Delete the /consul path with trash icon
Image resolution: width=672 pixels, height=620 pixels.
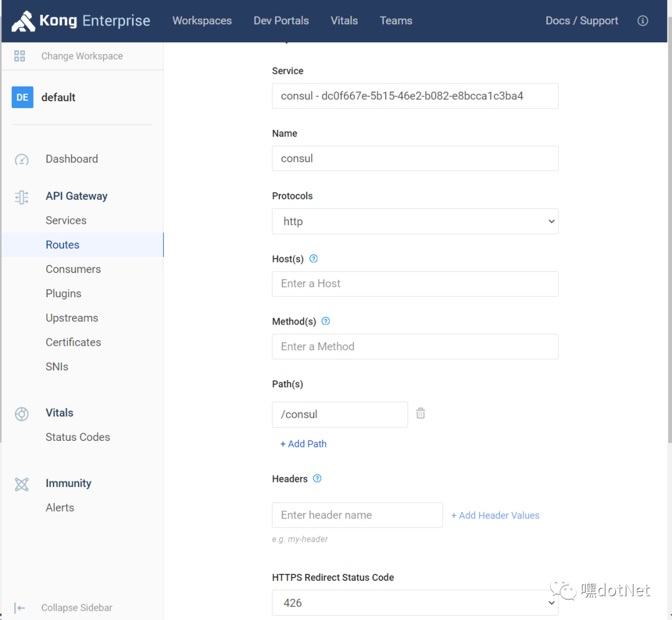pos(421,413)
